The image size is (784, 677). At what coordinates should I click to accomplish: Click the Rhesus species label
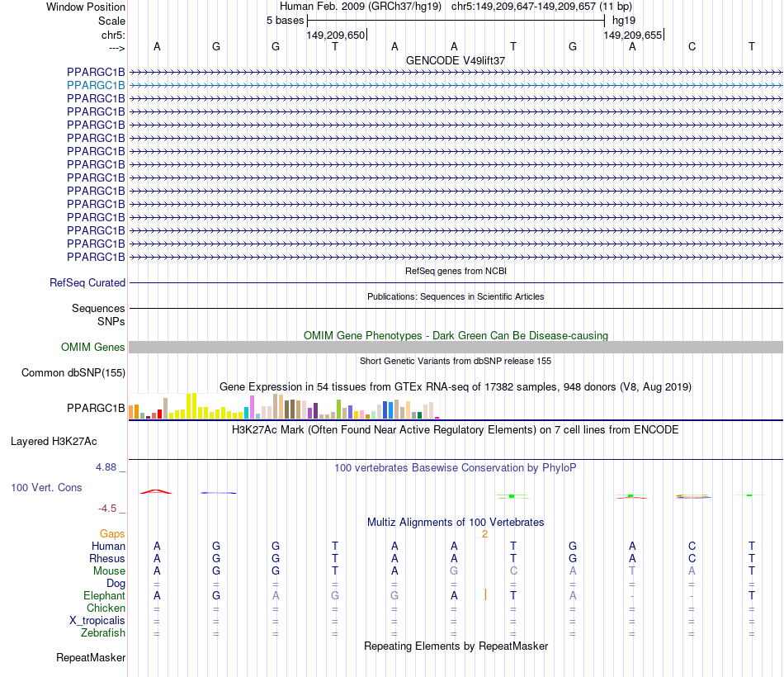pos(107,558)
